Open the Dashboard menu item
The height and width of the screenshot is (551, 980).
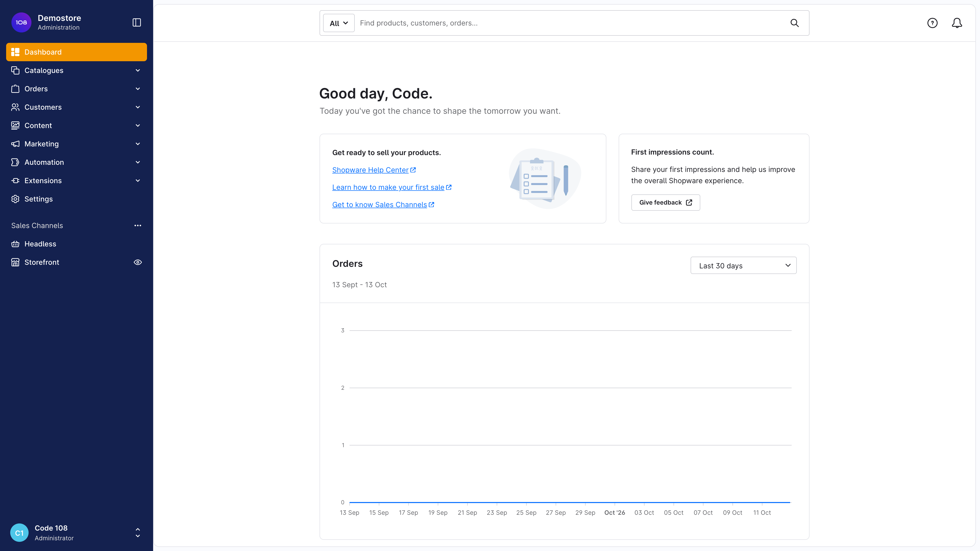pyautogui.click(x=77, y=52)
